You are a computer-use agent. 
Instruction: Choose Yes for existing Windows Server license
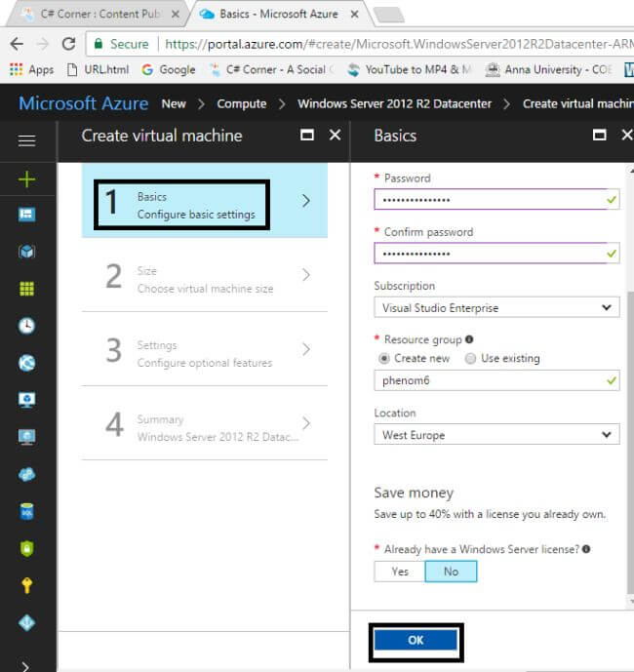(400, 572)
